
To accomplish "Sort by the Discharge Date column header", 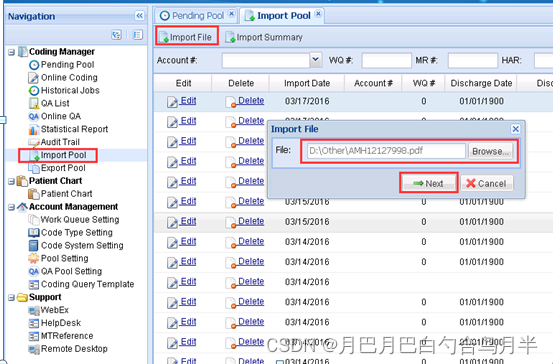I will pos(481,83).
